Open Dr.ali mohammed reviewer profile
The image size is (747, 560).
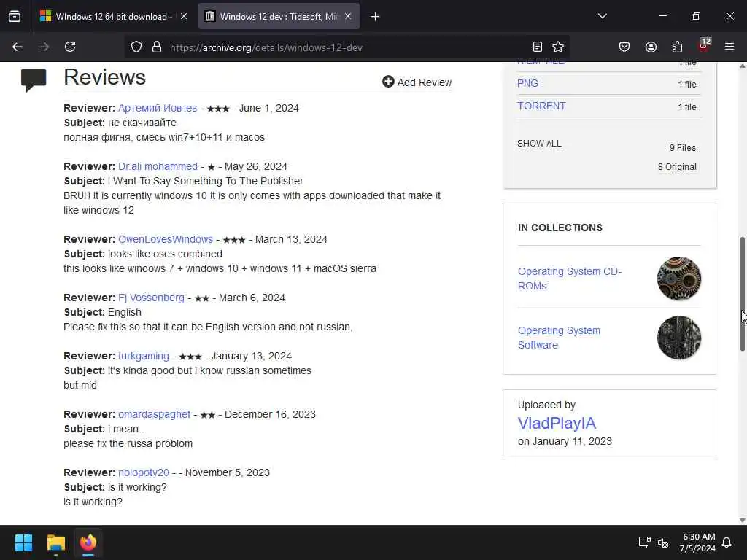pyautogui.click(x=158, y=166)
